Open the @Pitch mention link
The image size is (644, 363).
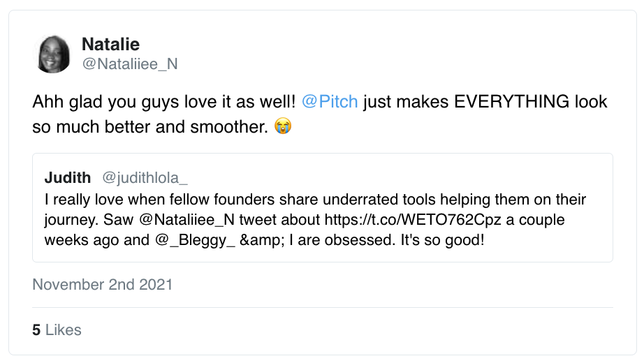[x=330, y=102]
